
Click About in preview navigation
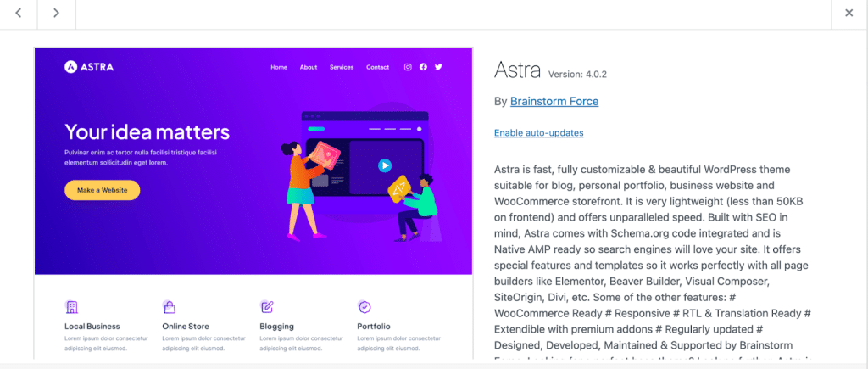pos(309,67)
